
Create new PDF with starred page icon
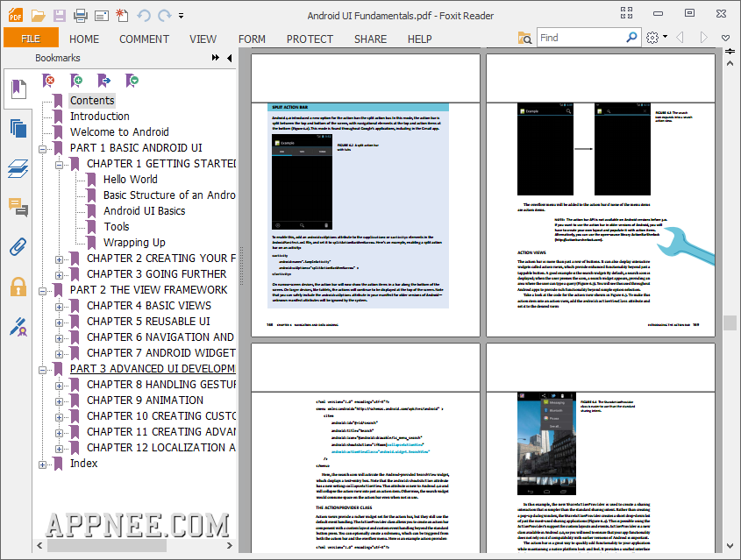pyautogui.click(x=123, y=16)
